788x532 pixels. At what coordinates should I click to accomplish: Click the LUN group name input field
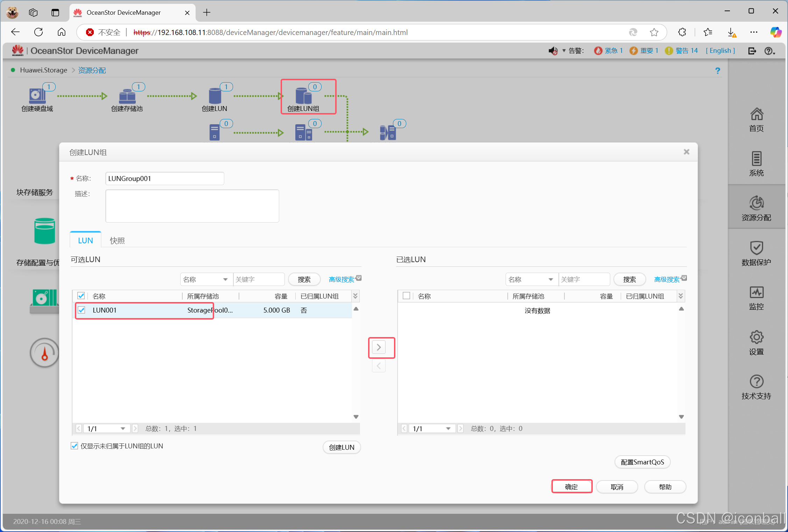click(164, 178)
